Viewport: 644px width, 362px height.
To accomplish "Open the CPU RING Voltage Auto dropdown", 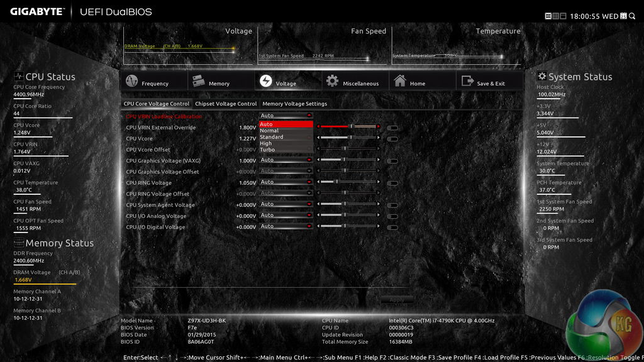I will 286,182.
